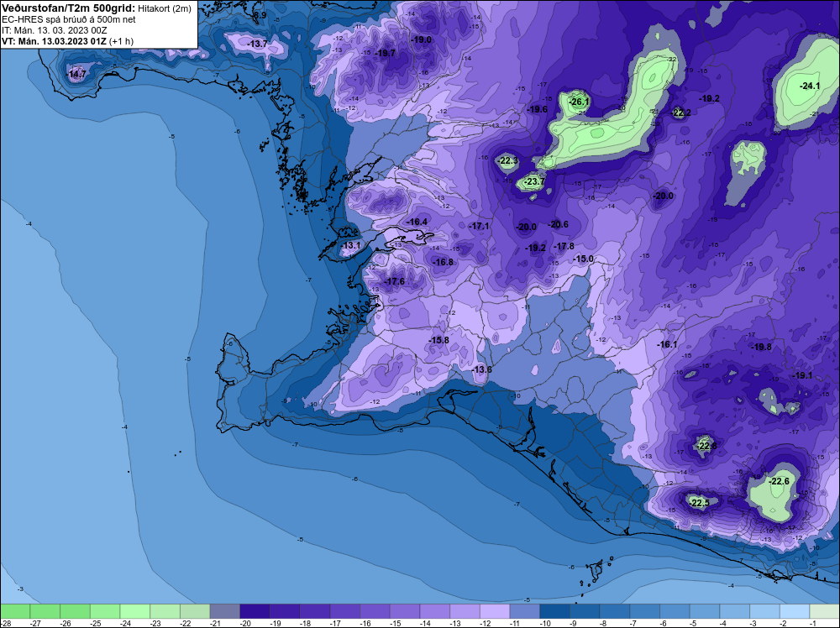Select the -22.2 temperature label
The height and width of the screenshot is (628, 840).
pos(681,113)
